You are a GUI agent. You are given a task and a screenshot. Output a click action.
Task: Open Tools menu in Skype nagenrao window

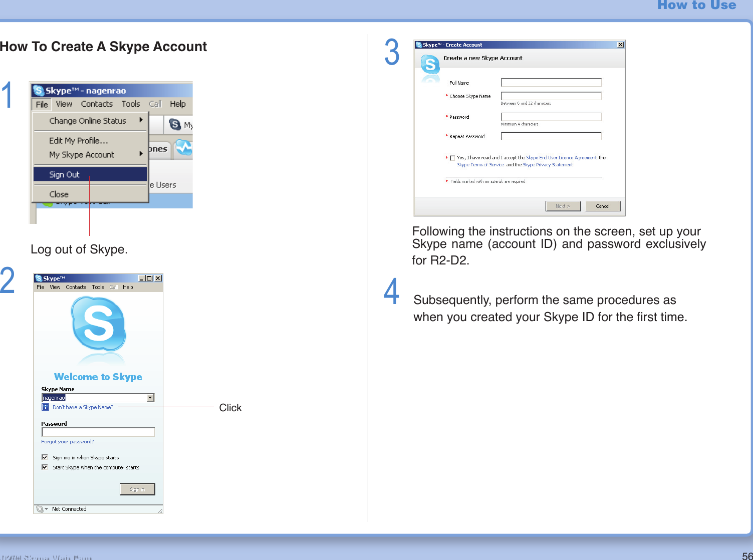[131, 104]
